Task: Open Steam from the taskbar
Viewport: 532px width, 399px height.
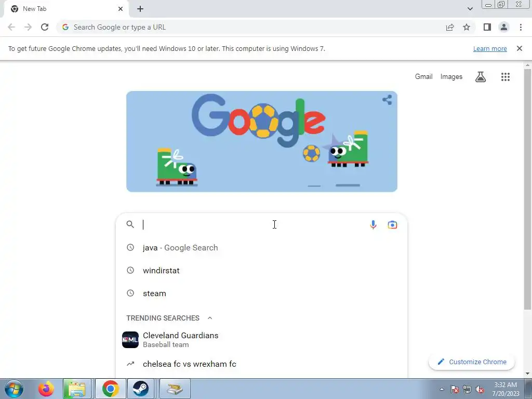Action: click(x=140, y=389)
